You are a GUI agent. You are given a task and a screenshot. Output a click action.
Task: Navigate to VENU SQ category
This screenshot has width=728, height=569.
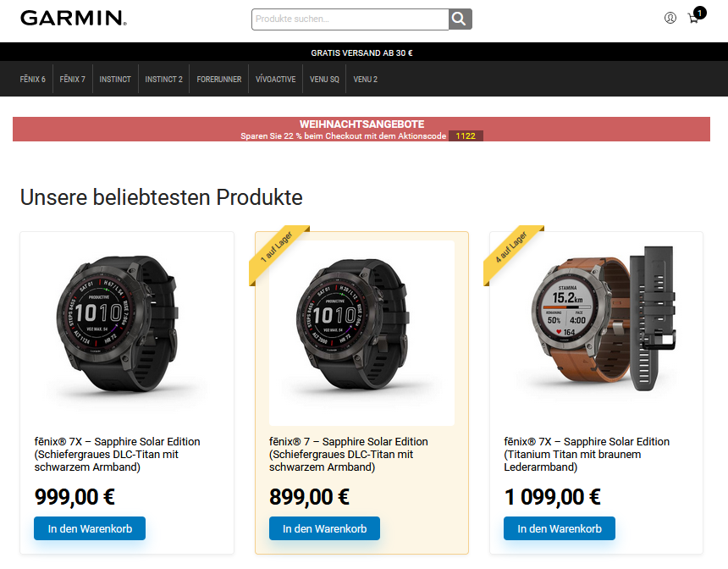[x=324, y=79]
